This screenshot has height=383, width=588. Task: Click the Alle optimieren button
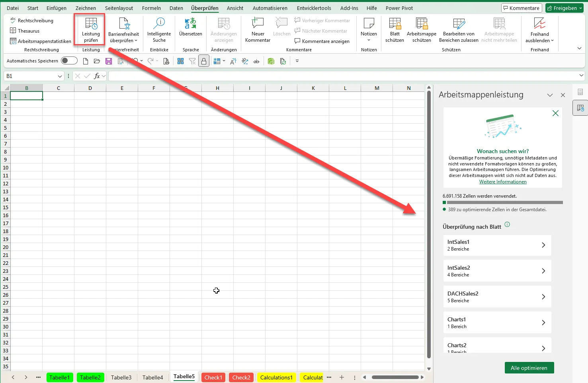(529, 368)
